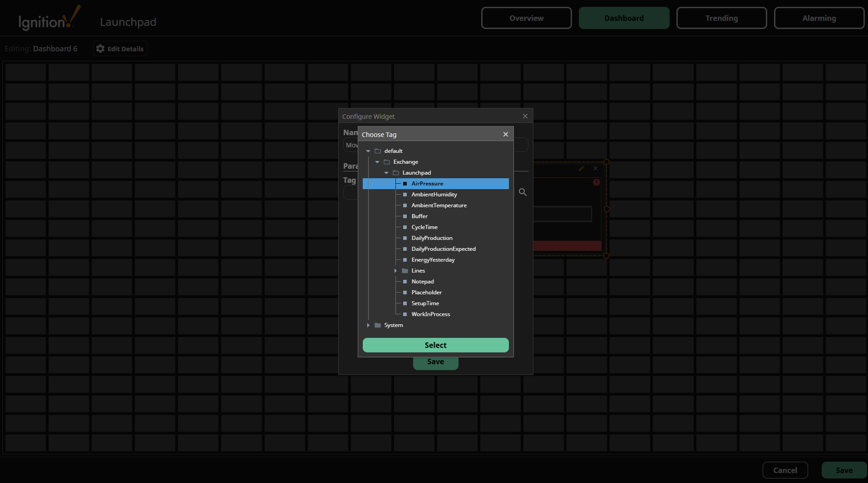
Task: Click the search magnifier in Choose Tag dialog
Action: tap(522, 192)
